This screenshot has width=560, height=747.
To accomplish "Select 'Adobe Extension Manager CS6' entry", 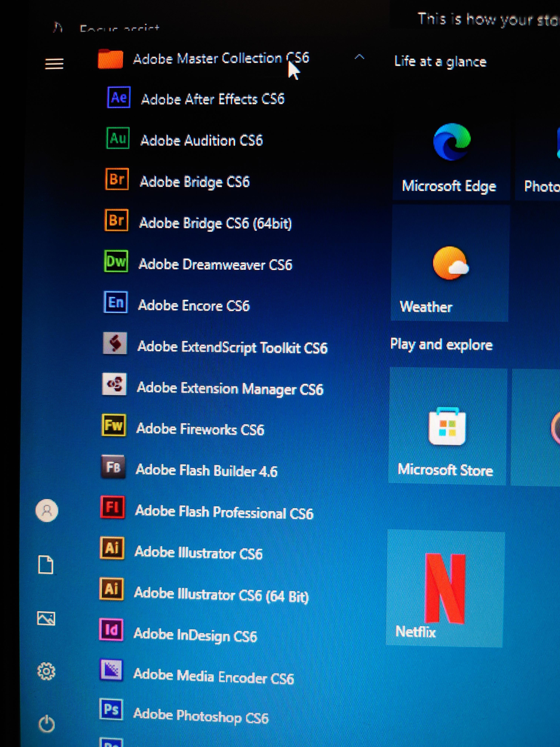I will tap(230, 389).
